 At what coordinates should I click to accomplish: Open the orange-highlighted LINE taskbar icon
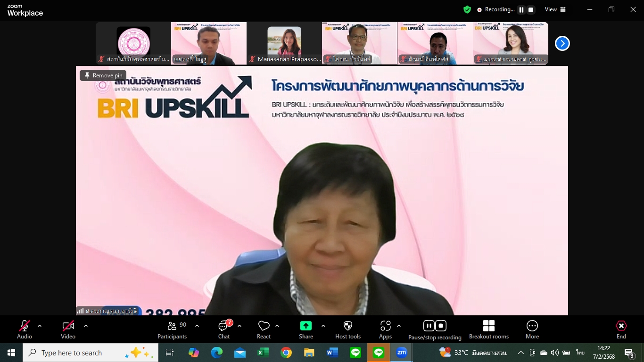[x=379, y=353]
